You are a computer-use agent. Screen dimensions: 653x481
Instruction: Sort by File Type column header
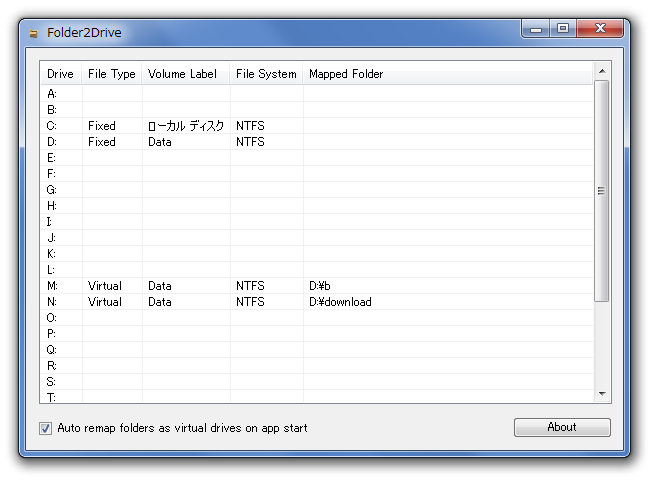[112, 74]
